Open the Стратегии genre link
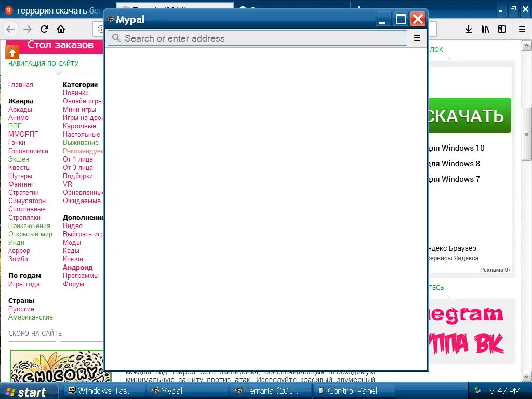532x399 pixels. (23, 192)
